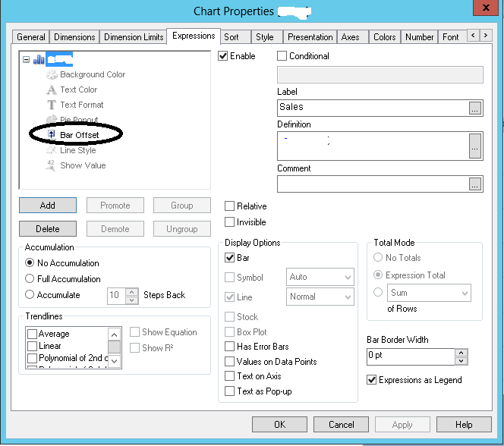Click the Delete expression button

(48, 228)
